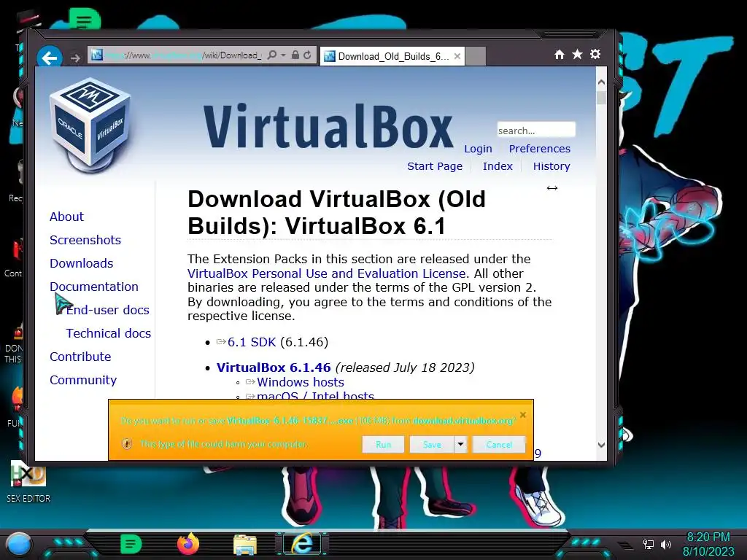Screen dimensions: 747x560
Task: Open the Preferences link
Action: point(539,149)
